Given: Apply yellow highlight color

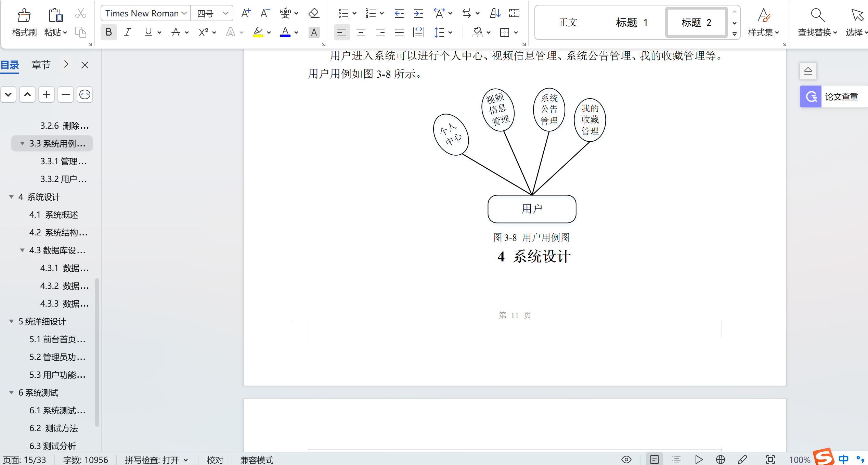Looking at the screenshot, I should [x=258, y=32].
